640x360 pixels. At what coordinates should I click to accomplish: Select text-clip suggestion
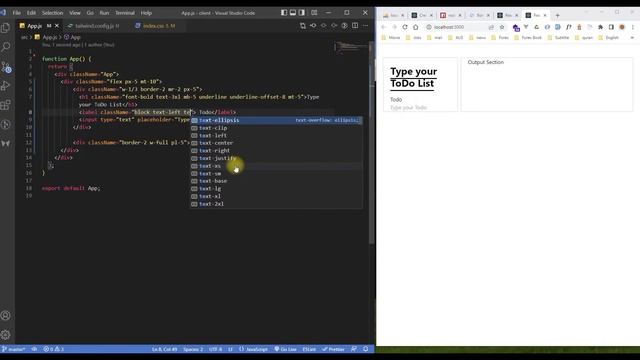[x=276, y=128]
